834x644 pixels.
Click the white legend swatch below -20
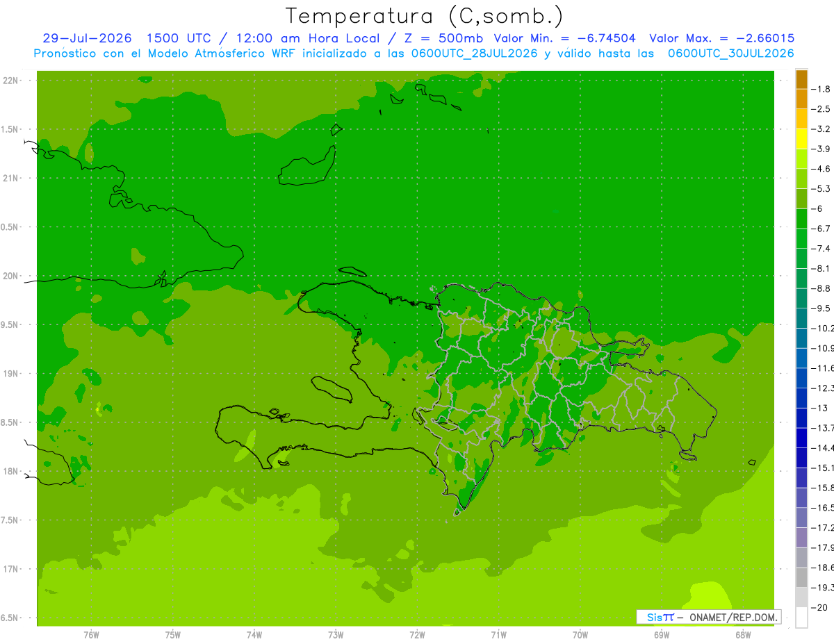coord(801,618)
